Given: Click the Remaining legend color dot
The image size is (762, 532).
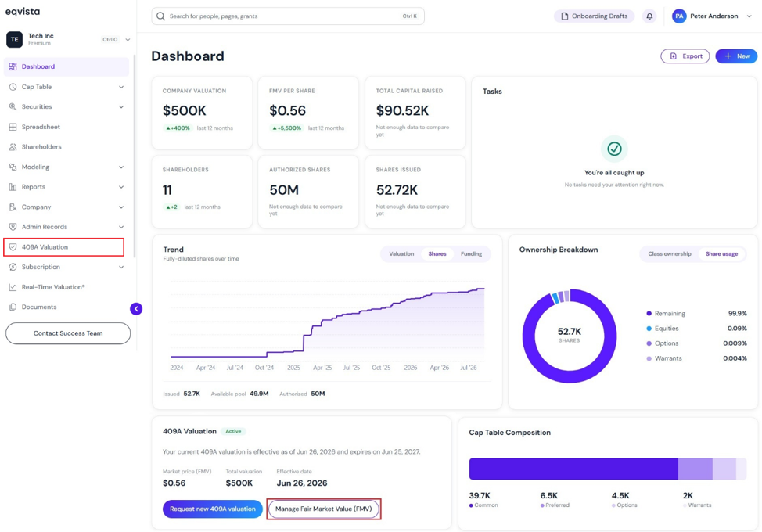Looking at the screenshot, I should [649, 314].
